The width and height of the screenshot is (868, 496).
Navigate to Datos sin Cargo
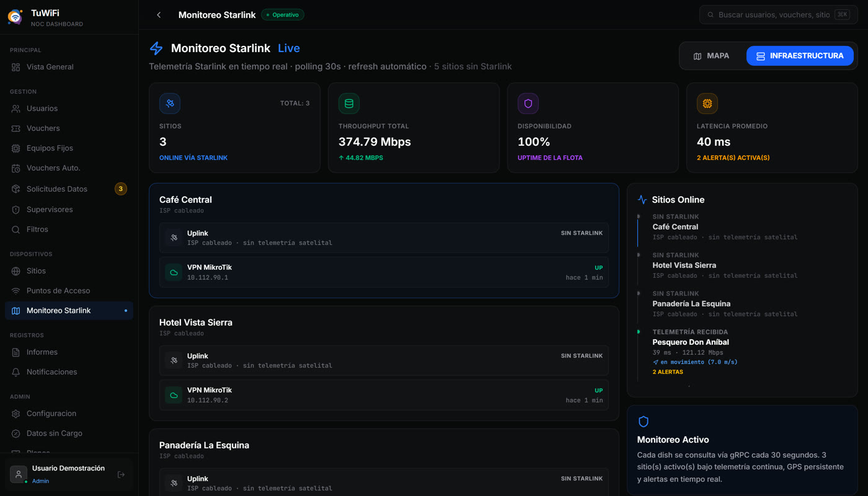(x=69, y=433)
